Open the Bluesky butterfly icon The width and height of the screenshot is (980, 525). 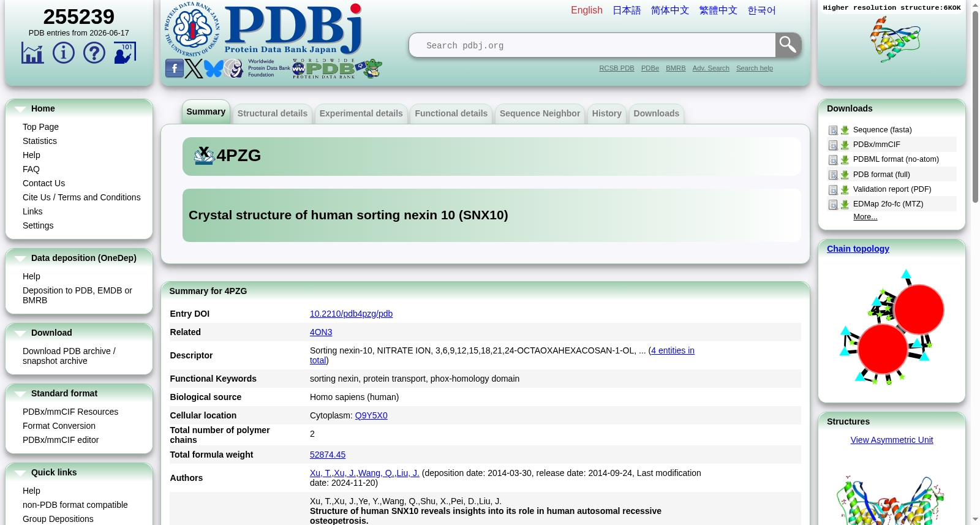[x=213, y=69]
